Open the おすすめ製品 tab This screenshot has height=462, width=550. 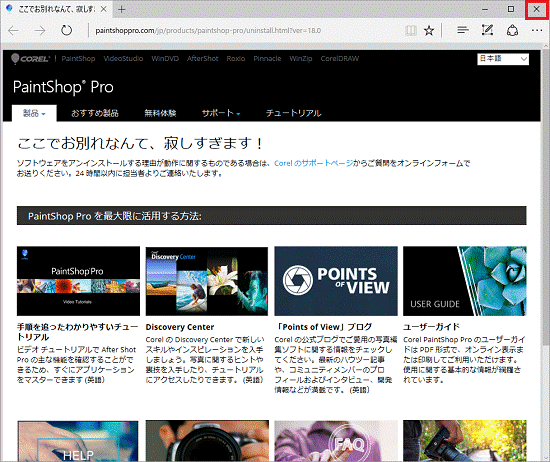pyautogui.click(x=95, y=113)
